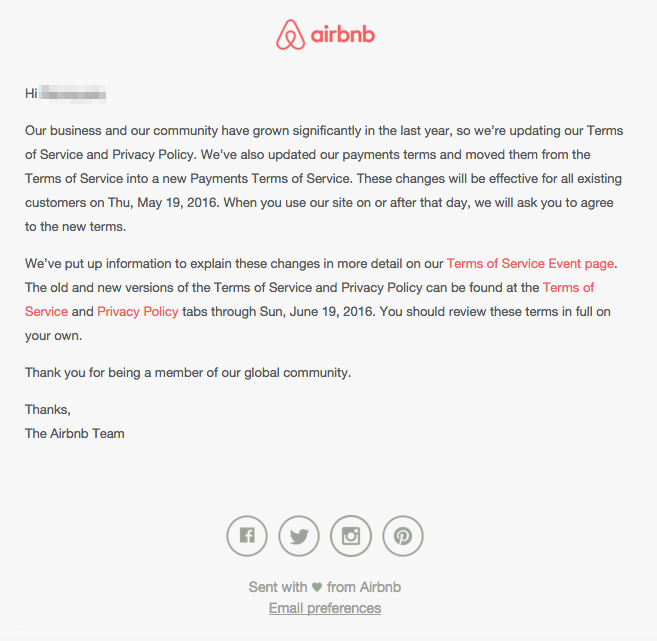
Task: Open Airbnb's Facebook page icon
Action: pos(247,536)
